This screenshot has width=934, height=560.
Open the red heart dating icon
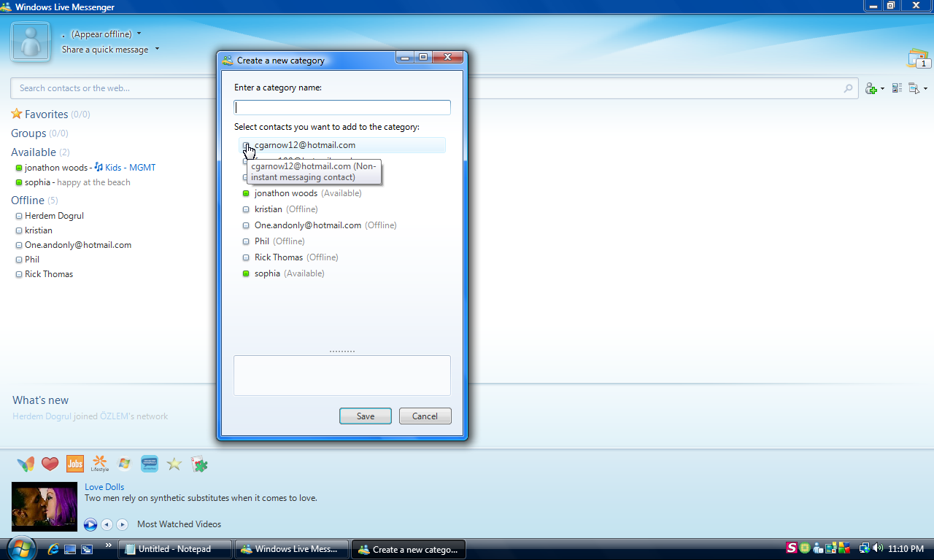pos(50,464)
